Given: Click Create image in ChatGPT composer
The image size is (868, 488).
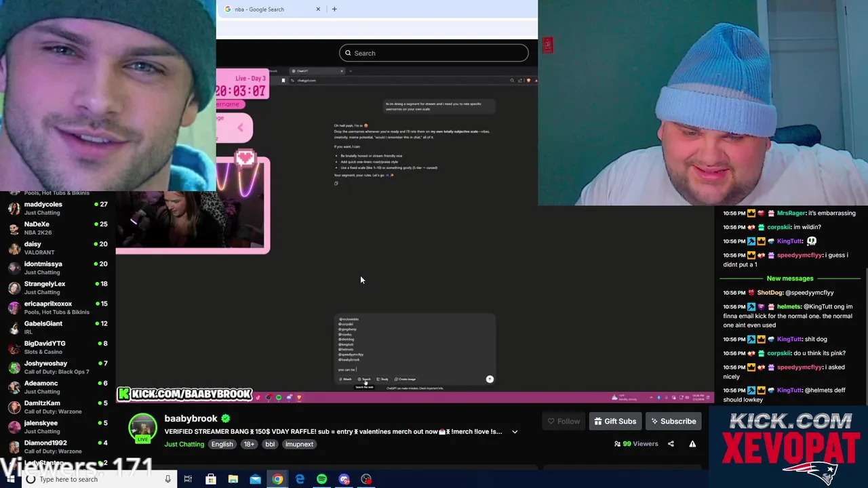Looking at the screenshot, I should tap(406, 380).
